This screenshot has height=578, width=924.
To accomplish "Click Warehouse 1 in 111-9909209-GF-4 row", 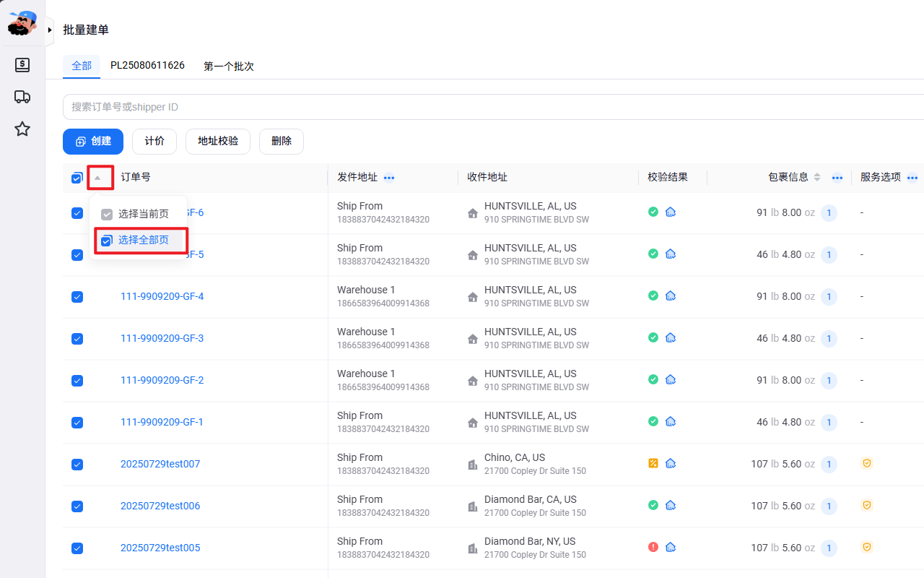I will pos(366,290).
